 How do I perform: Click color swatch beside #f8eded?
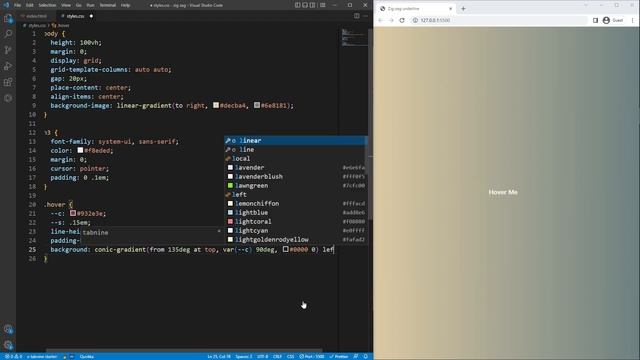(80, 150)
